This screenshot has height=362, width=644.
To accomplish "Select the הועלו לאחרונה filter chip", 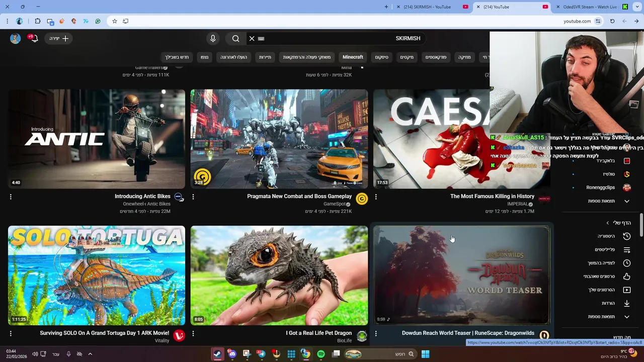I will pyautogui.click(x=234, y=57).
